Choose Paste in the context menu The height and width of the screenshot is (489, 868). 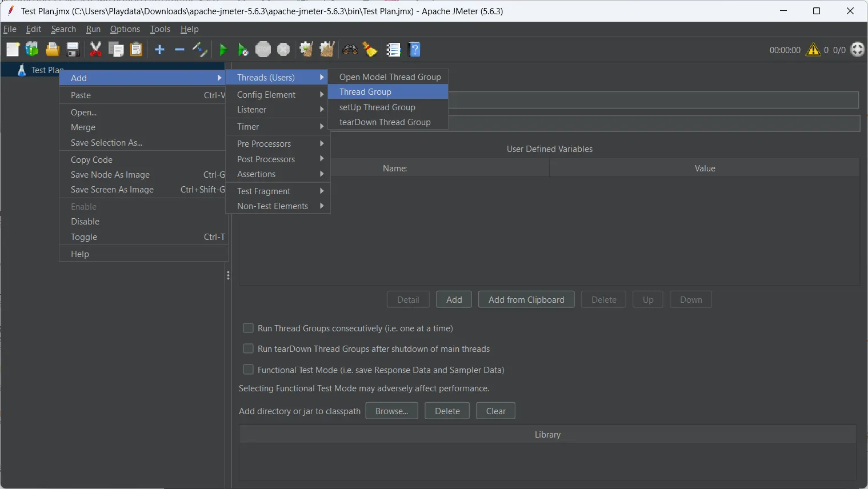coord(143,95)
